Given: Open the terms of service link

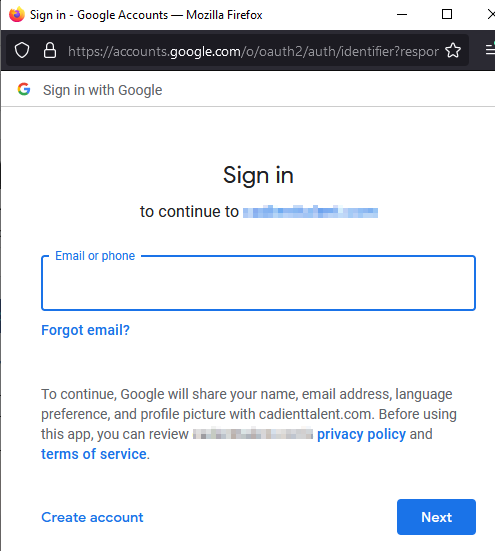Looking at the screenshot, I should pyautogui.click(x=93, y=454).
